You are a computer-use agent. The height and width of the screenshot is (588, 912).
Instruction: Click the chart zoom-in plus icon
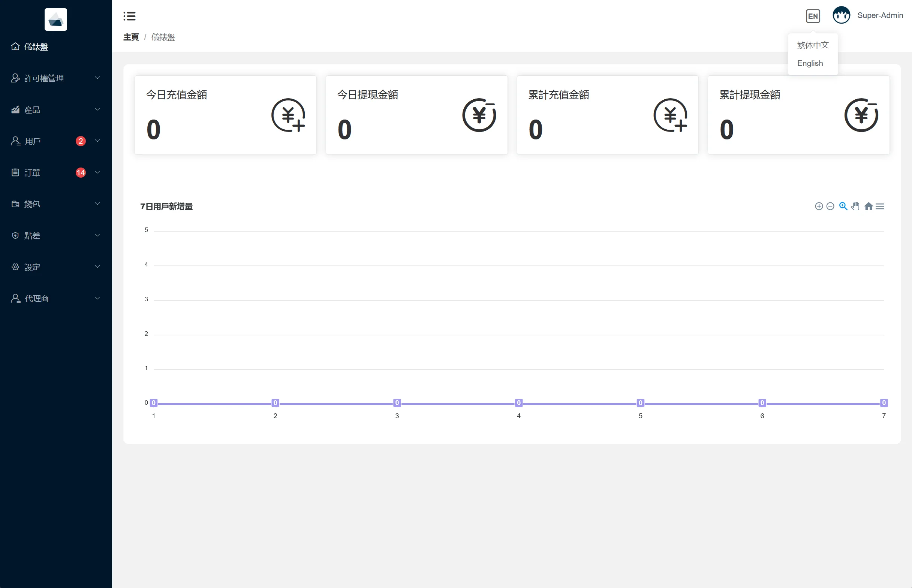click(x=818, y=206)
